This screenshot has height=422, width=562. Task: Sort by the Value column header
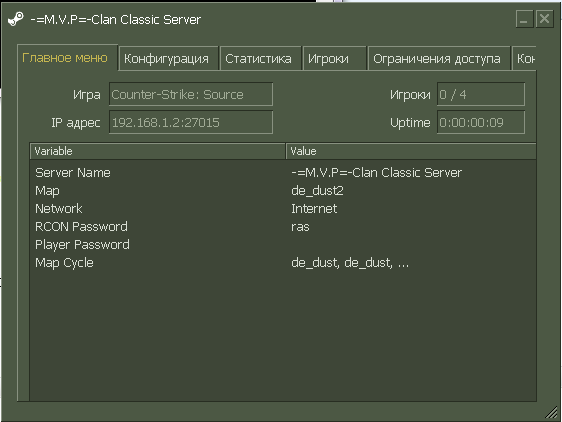click(411, 151)
